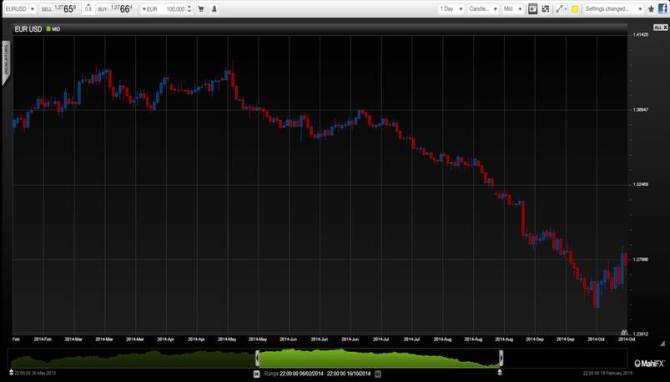Image resolution: width=670 pixels, height=382 pixels.
Task: Click the price axis label 1.41425
Action: pyautogui.click(x=640, y=35)
